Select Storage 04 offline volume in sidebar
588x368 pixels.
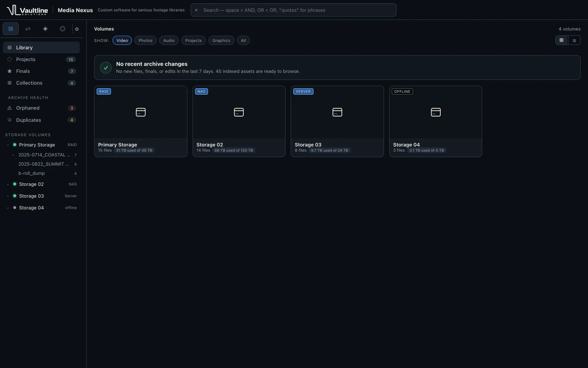click(41, 208)
